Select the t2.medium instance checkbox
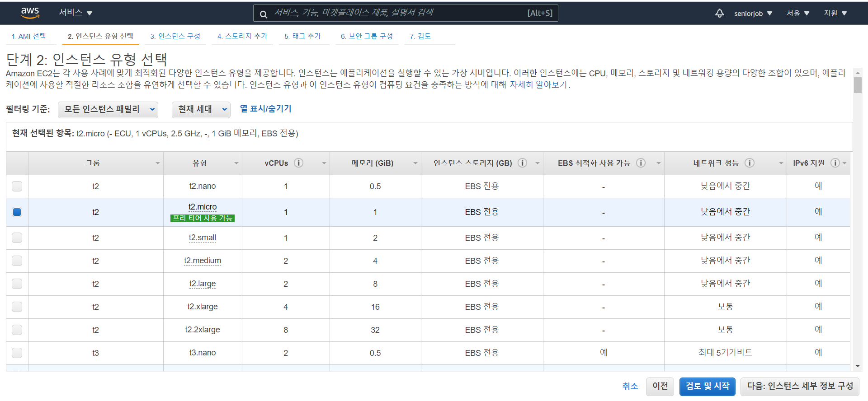Screen dimensions: 868x401 (x=17, y=261)
